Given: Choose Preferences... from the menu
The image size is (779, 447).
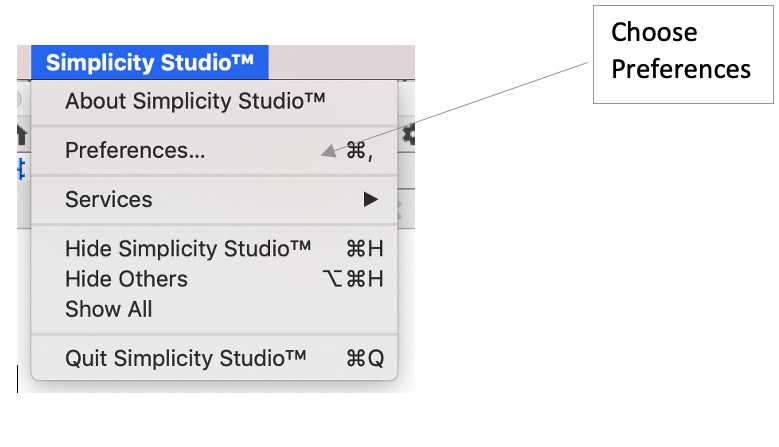Looking at the screenshot, I should (x=135, y=151).
